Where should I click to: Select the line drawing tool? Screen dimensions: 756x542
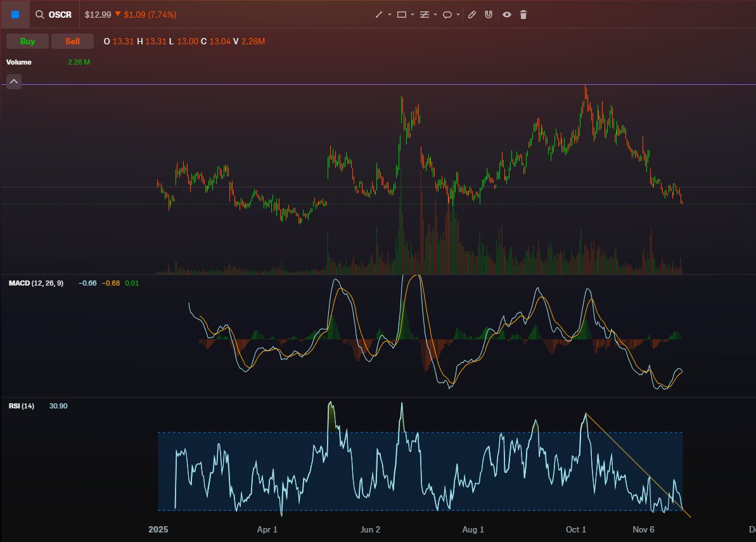[x=379, y=15]
